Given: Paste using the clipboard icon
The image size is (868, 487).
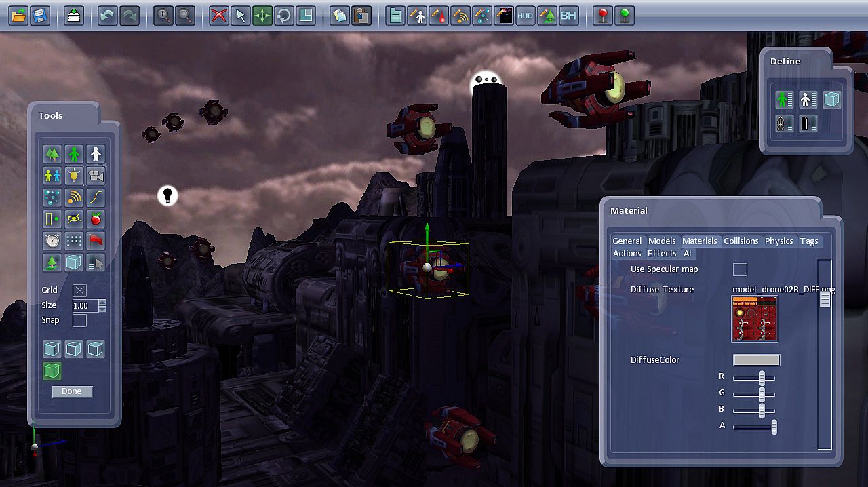Looking at the screenshot, I should (361, 16).
